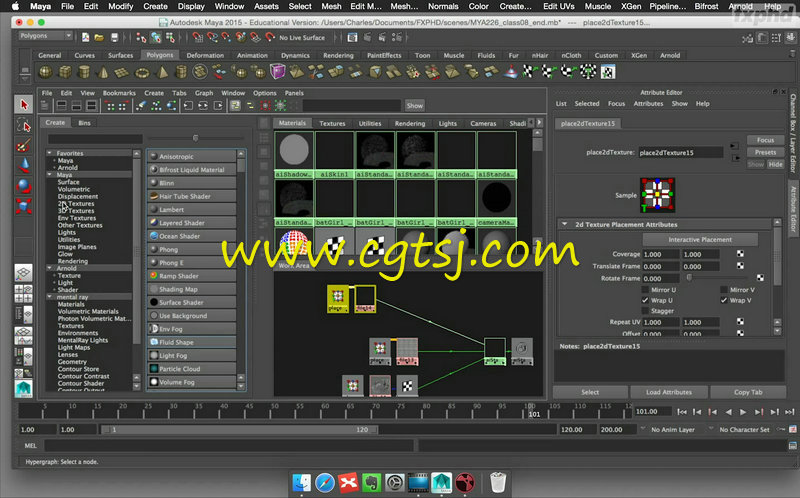Switch to the Bins tab
The image size is (800, 498).
[x=85, y=123]
